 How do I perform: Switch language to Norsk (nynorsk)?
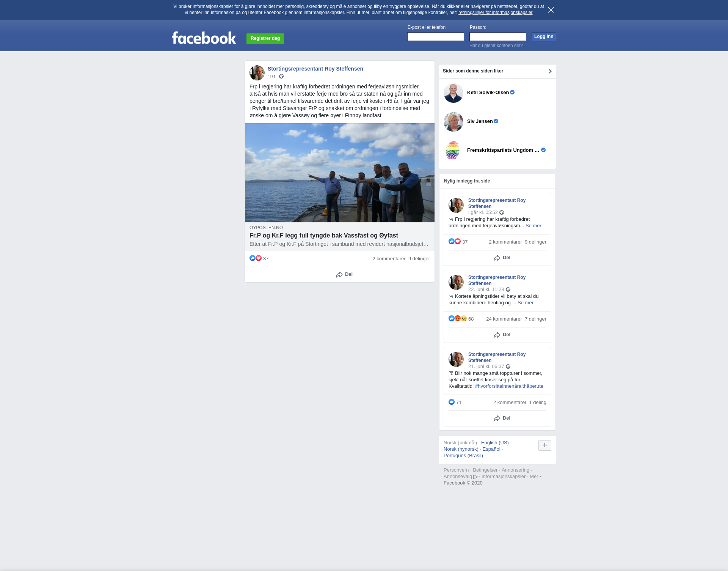click(461, 449)
